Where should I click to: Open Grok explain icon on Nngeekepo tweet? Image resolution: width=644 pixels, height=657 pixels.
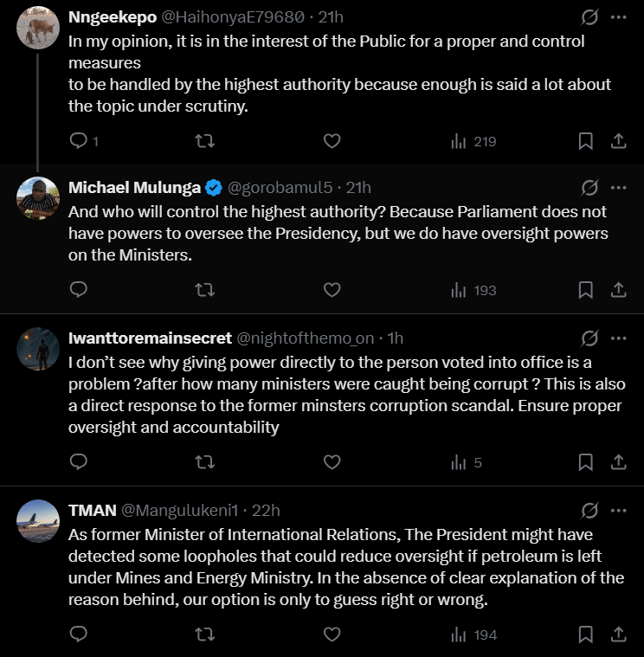(x=589, y=17)
